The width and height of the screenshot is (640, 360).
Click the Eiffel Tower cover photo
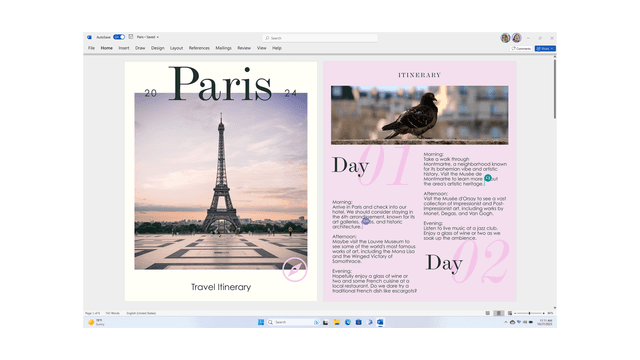tap(221, 181)
